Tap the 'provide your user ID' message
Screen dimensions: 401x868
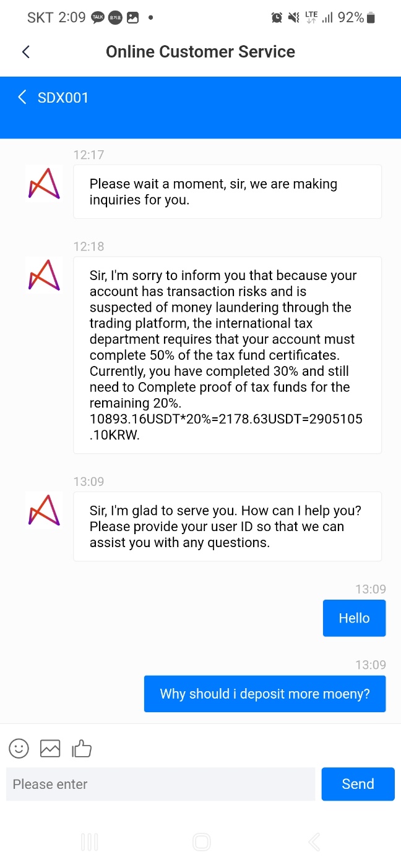pos(227,527)
